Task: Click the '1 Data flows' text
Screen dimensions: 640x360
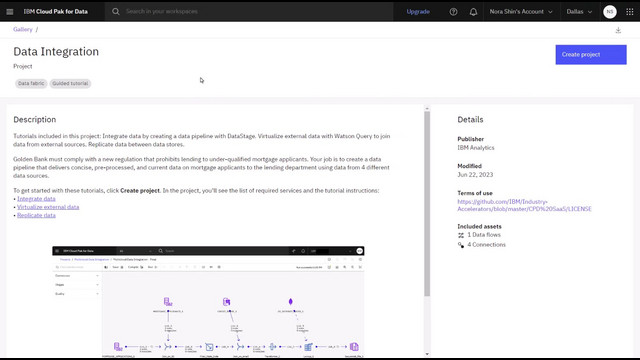Action: (x=484, y=235)
